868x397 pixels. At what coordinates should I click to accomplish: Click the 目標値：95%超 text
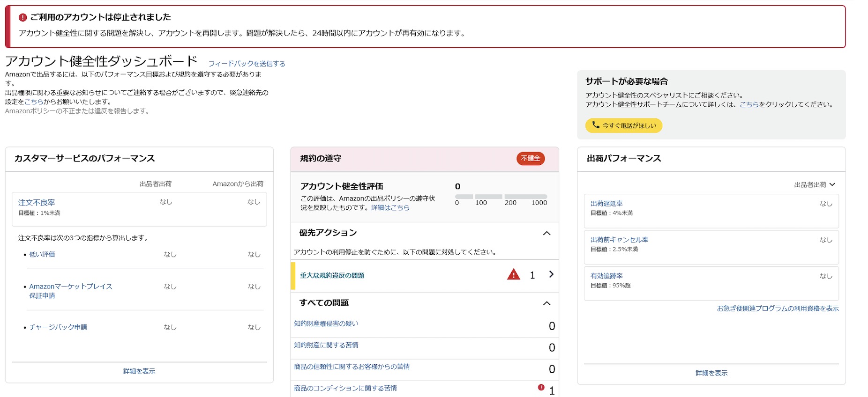(611, 286)
